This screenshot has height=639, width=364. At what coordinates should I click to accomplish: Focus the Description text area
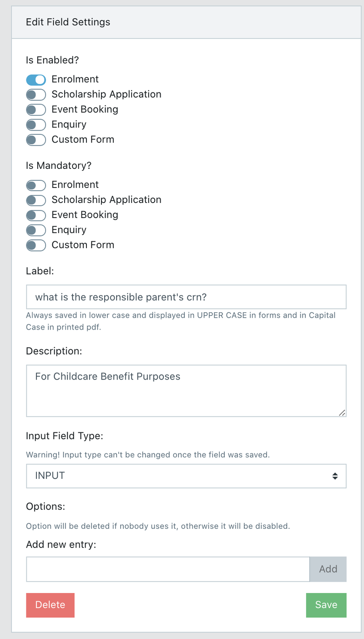pyautogui.click(x=186, y=390)
